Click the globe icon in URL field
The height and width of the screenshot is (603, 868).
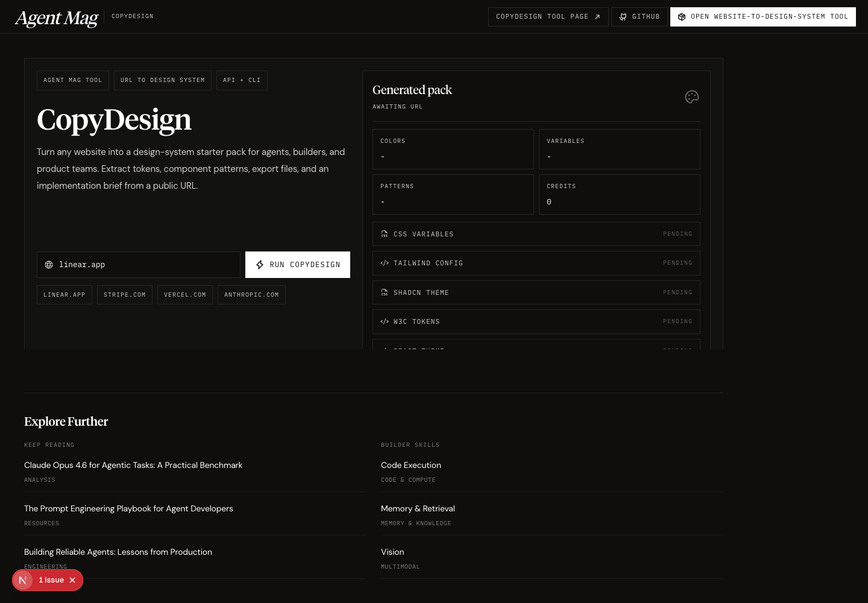(x=49, y=265)
